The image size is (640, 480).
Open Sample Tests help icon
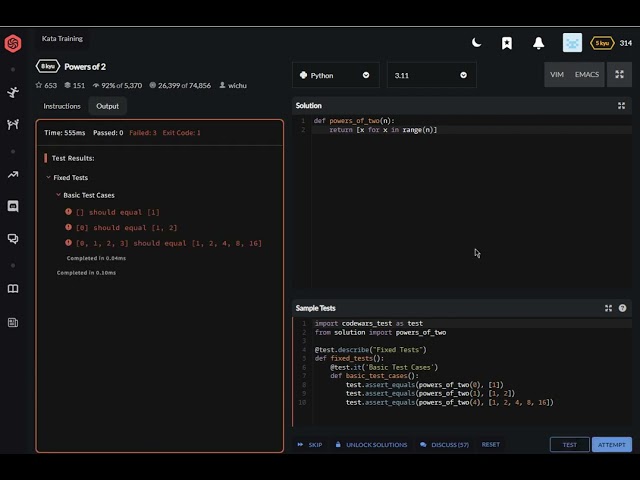(x=622, y=308)
